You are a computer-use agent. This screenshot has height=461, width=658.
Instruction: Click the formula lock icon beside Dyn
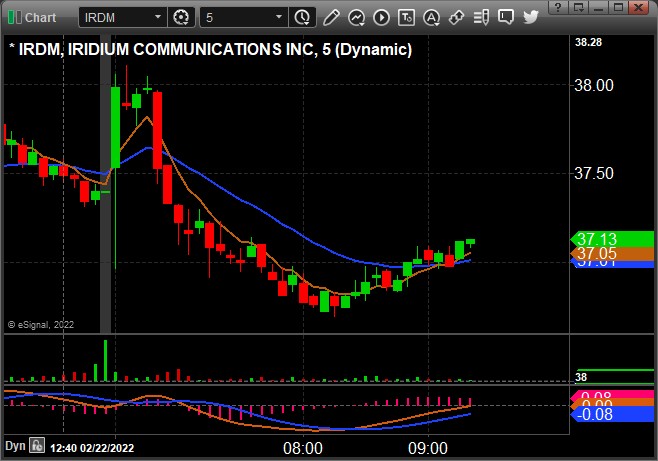(37, 445)
